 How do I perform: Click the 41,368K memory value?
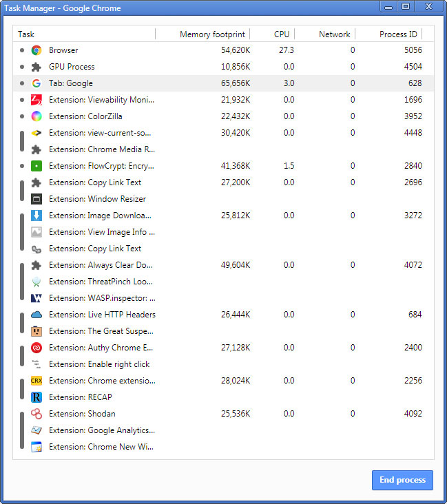[236, 166]
